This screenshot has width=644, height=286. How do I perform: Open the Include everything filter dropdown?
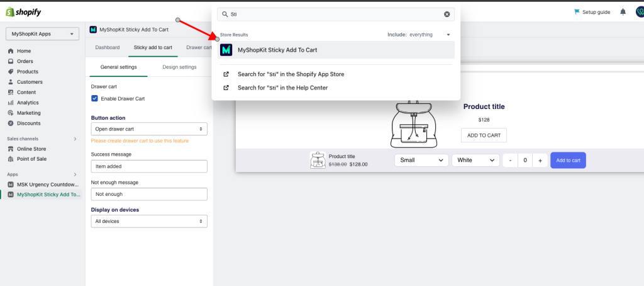[419, 35]
